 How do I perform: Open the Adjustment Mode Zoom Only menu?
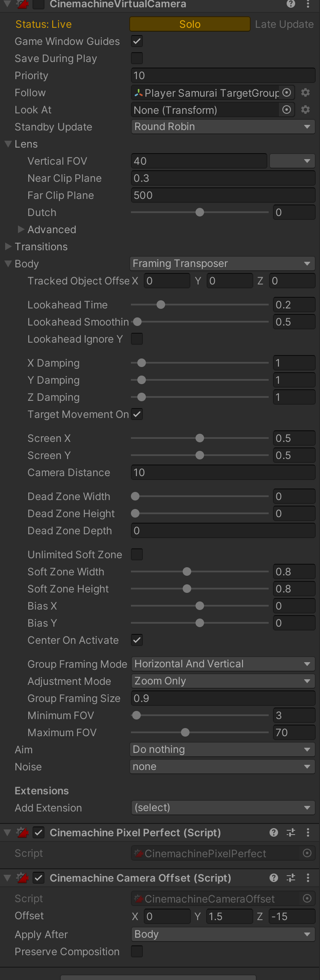(x=223, y=681)
